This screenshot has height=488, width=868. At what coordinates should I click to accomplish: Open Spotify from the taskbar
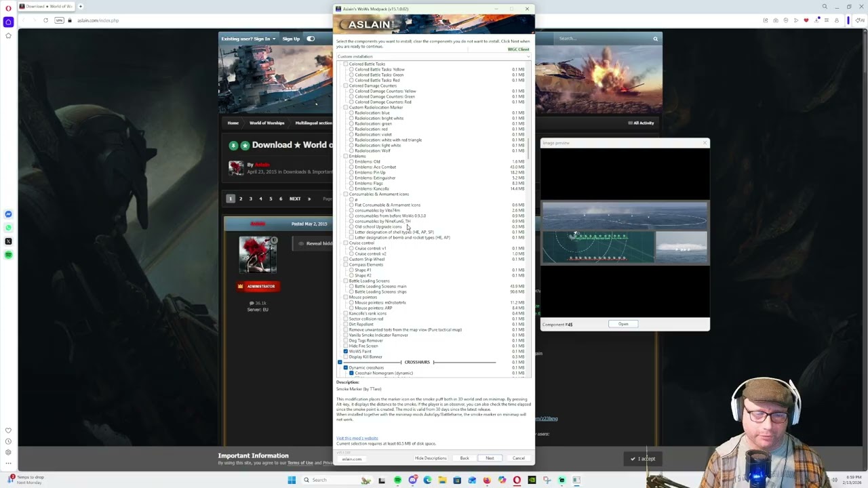[x=397, y=480]
